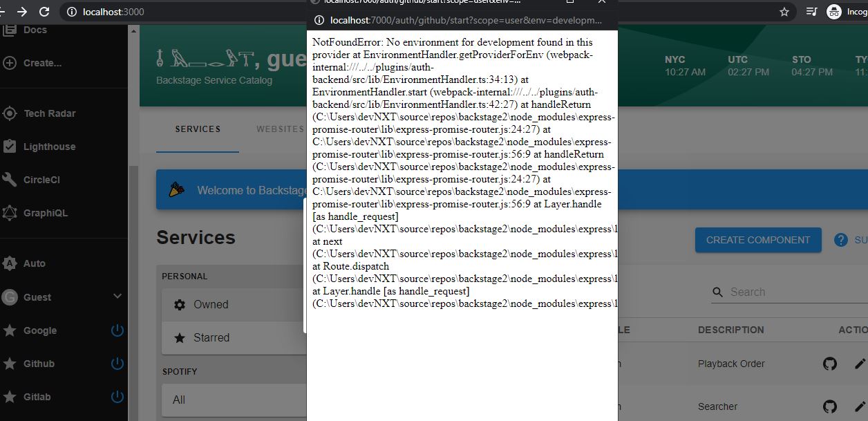Click the Create... sidebar label
868x421 pixels.
coord(42,63)
